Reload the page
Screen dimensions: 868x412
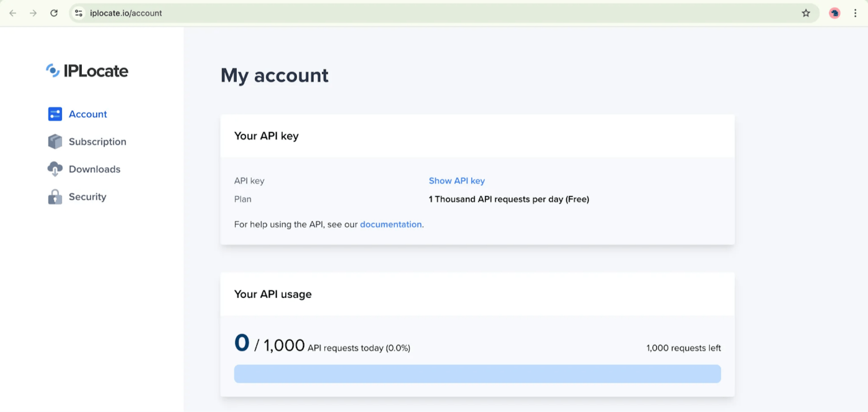[54, 13]
